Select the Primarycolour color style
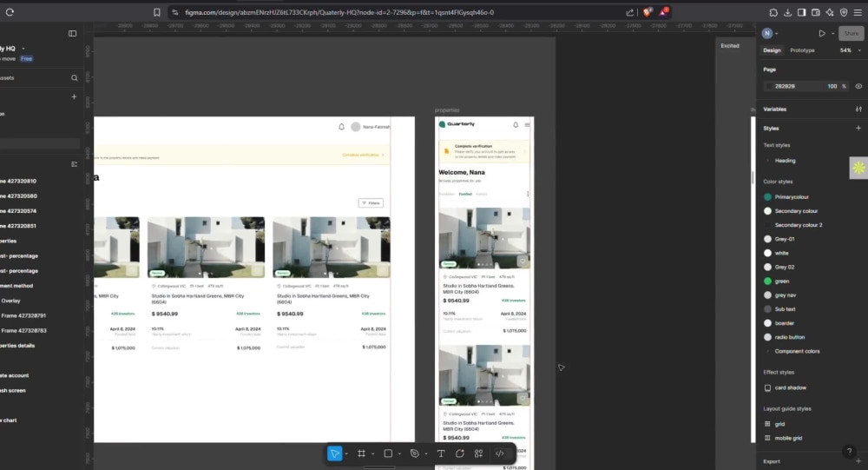 click(792, 196)
